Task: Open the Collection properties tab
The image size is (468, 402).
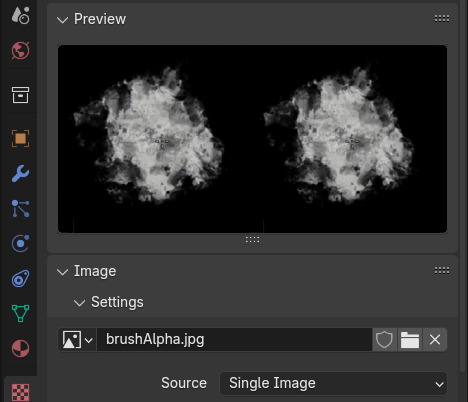Action: coord(20,95)
